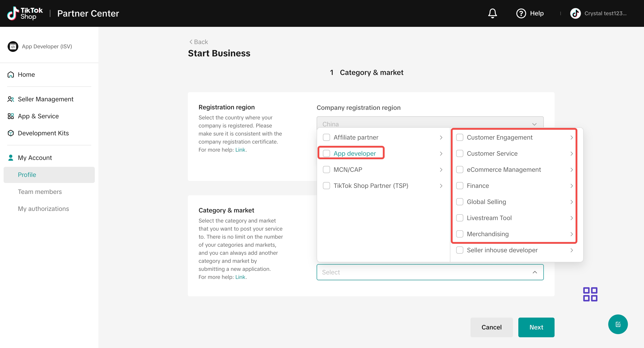Expand the Customer Service arrow

[x=572, y=153]
